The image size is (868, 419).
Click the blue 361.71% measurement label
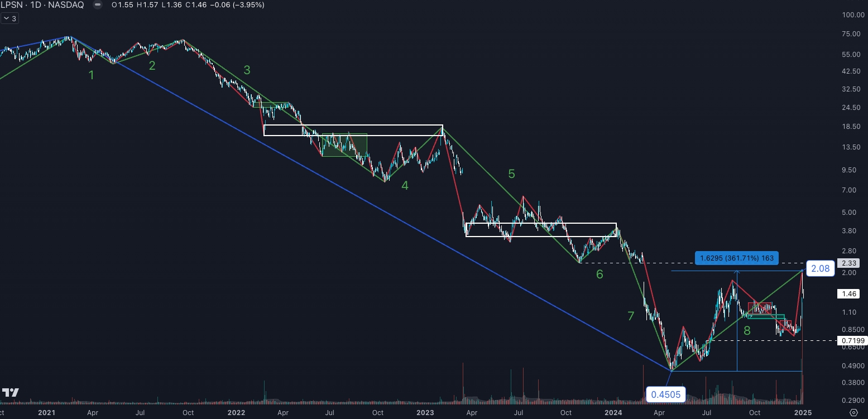[736, 258]
